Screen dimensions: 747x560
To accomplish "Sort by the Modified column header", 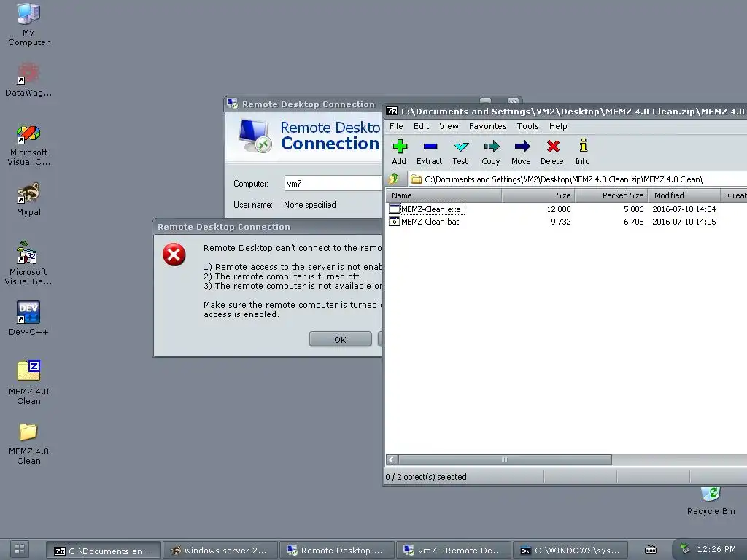I will 684,195.
